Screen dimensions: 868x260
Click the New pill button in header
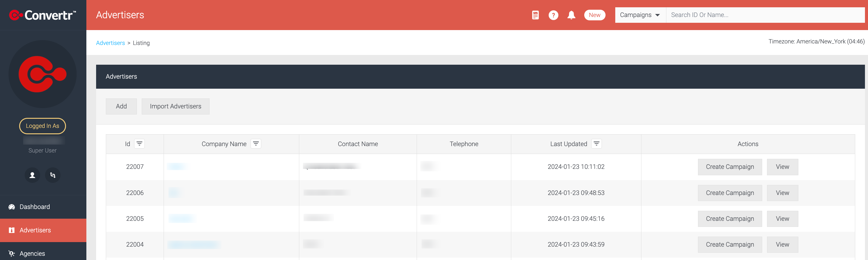594,15
